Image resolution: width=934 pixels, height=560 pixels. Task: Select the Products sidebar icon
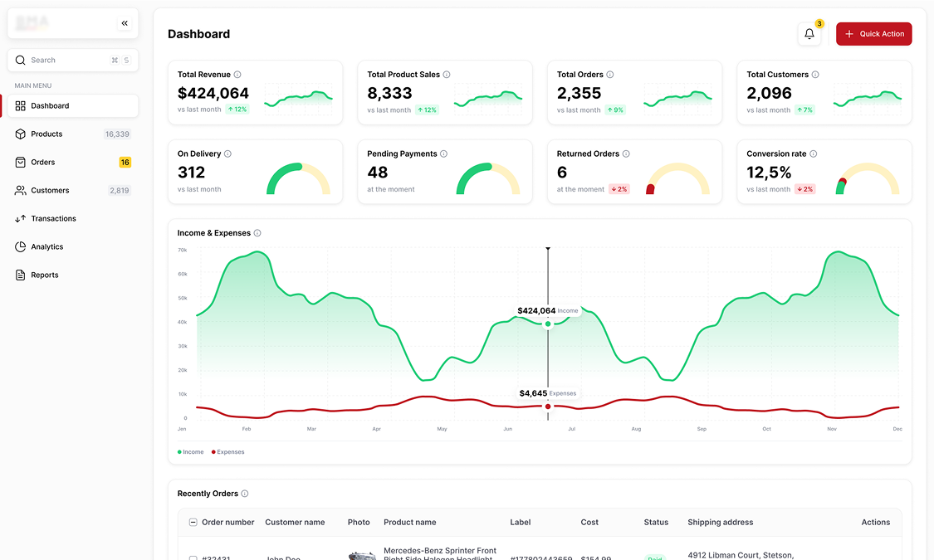click(20, 134)
